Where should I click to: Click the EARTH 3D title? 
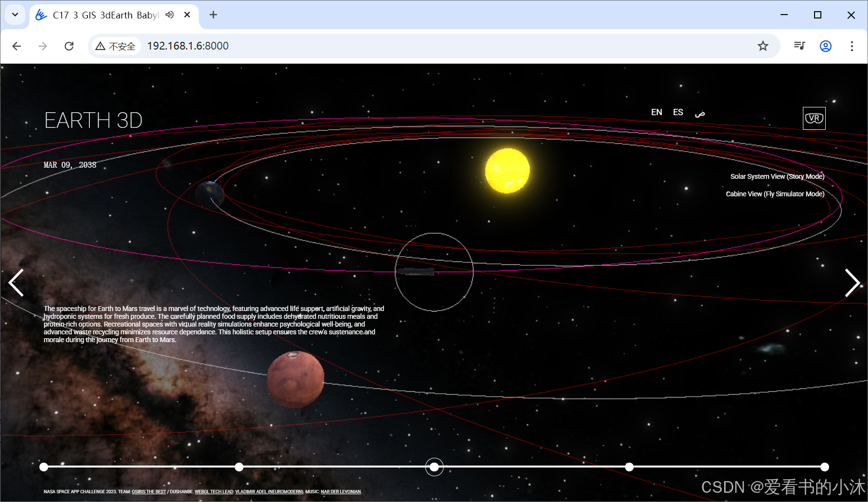click(93, 120)
